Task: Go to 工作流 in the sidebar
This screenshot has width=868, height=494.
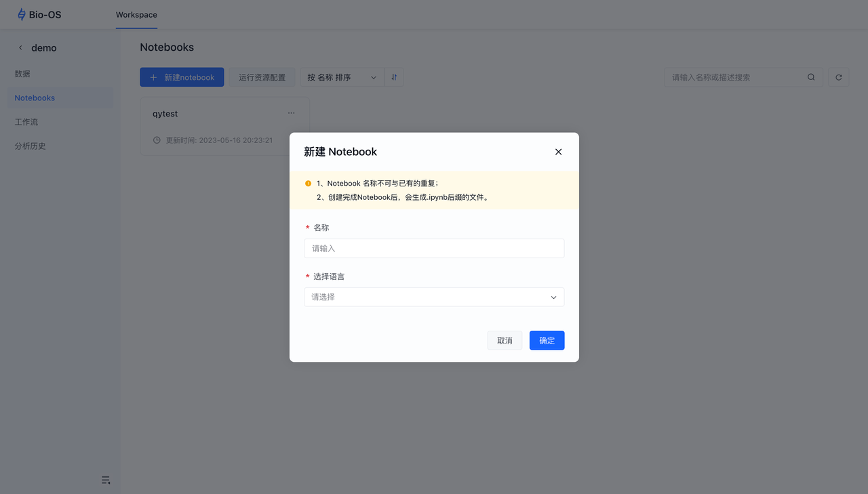Action: pos(26,122)
